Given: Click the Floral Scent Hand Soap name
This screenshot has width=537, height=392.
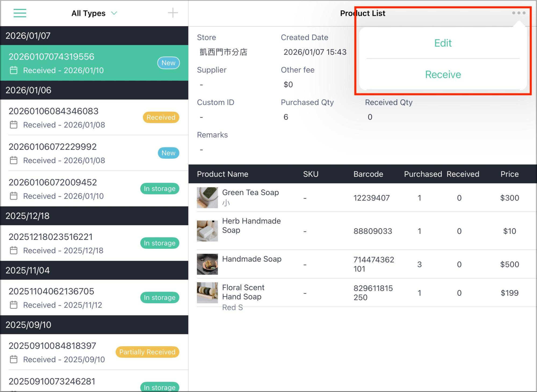Looking at the screenshot, I should pos(243,292).
